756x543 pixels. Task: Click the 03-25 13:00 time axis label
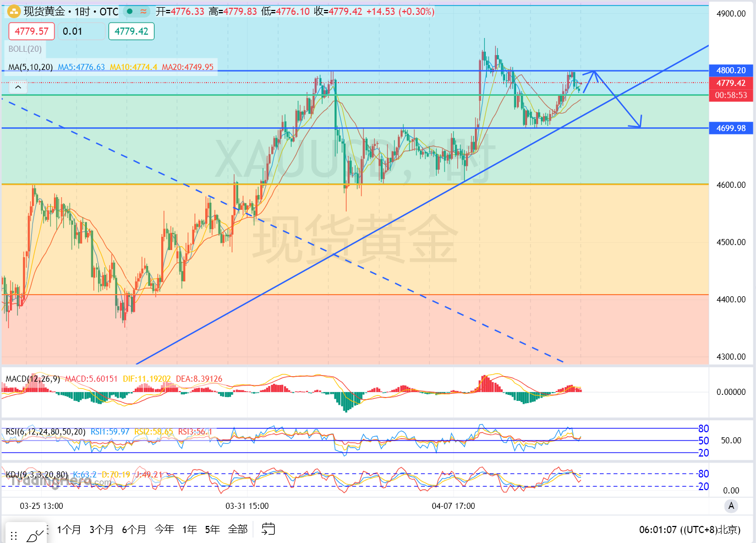41,506
